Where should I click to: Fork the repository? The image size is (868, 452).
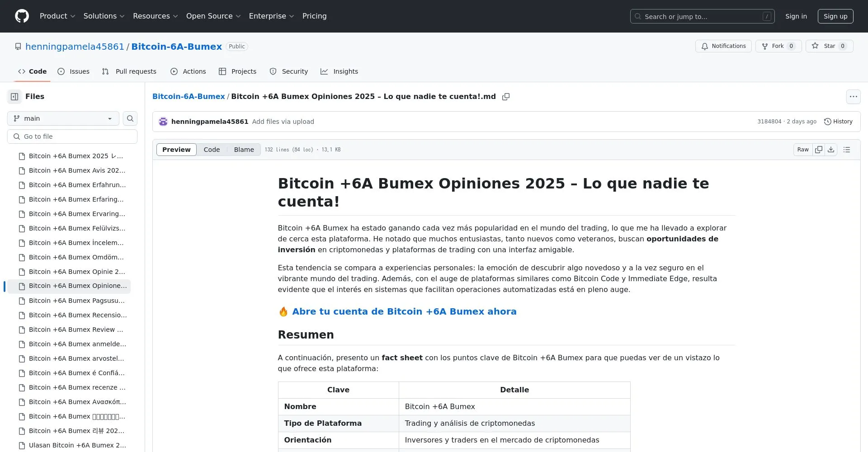click(x=778, y=46)
